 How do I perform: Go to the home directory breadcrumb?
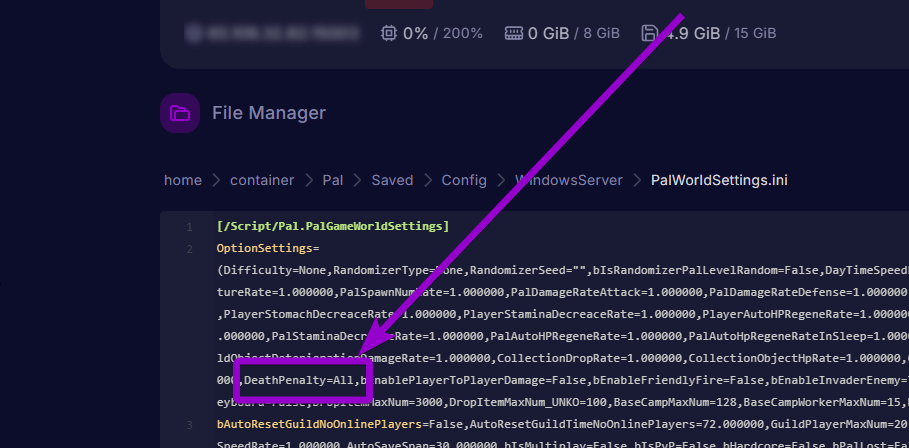click(x=183, y=180)
